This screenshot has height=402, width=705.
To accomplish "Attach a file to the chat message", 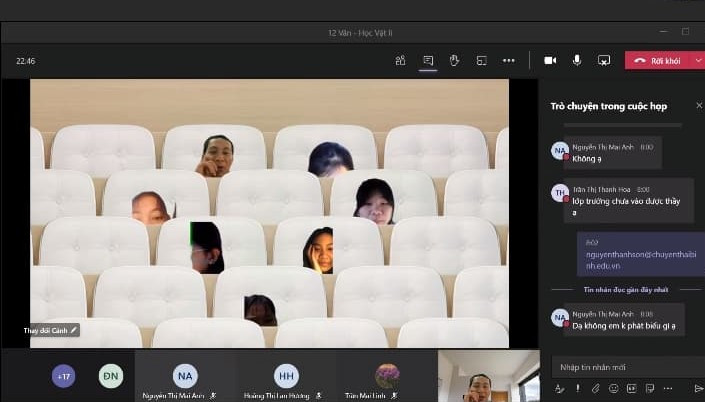I will tap(594, 388).
